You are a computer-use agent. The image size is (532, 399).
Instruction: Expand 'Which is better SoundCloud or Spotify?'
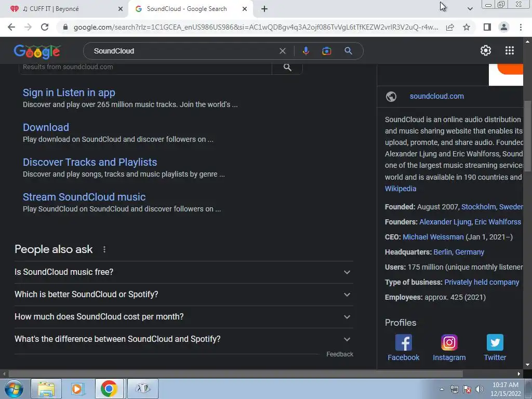[183, 295]
